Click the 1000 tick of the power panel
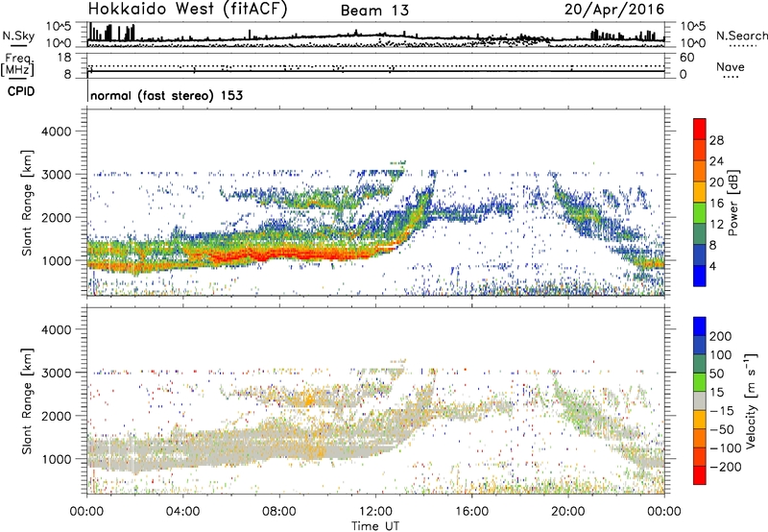This screenshot has width=768, height=532. pos(57,260)
